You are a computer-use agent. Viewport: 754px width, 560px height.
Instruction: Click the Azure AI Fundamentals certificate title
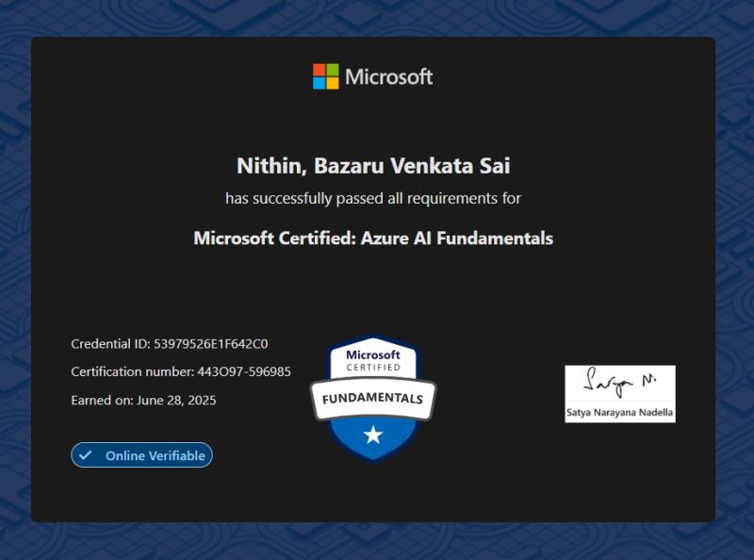(373, 239)
